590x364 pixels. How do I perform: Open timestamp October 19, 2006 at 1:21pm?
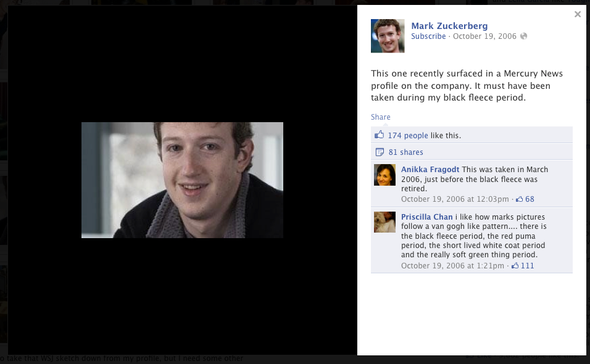click(452, 266)
